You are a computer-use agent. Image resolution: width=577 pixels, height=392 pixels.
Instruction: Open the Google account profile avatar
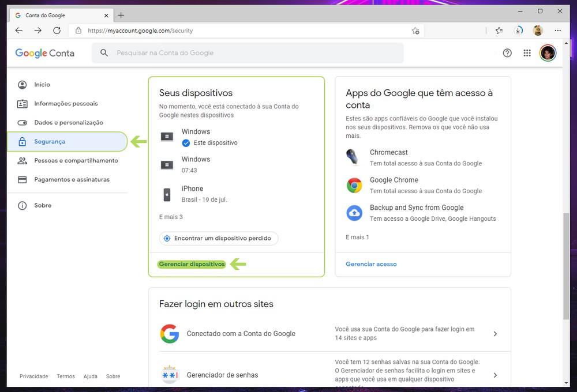coord(548,53)
